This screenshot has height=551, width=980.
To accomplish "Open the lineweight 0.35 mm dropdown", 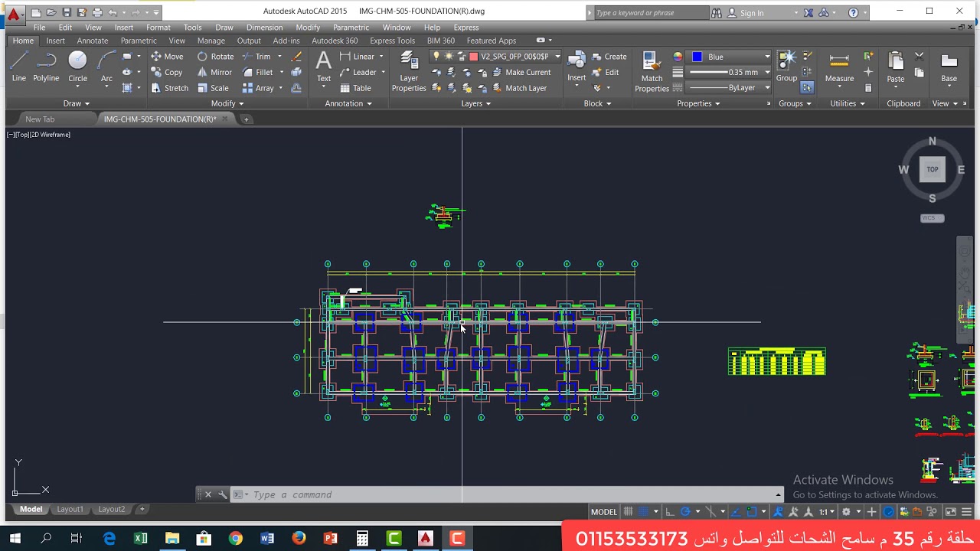I will (x=730, y=72).
